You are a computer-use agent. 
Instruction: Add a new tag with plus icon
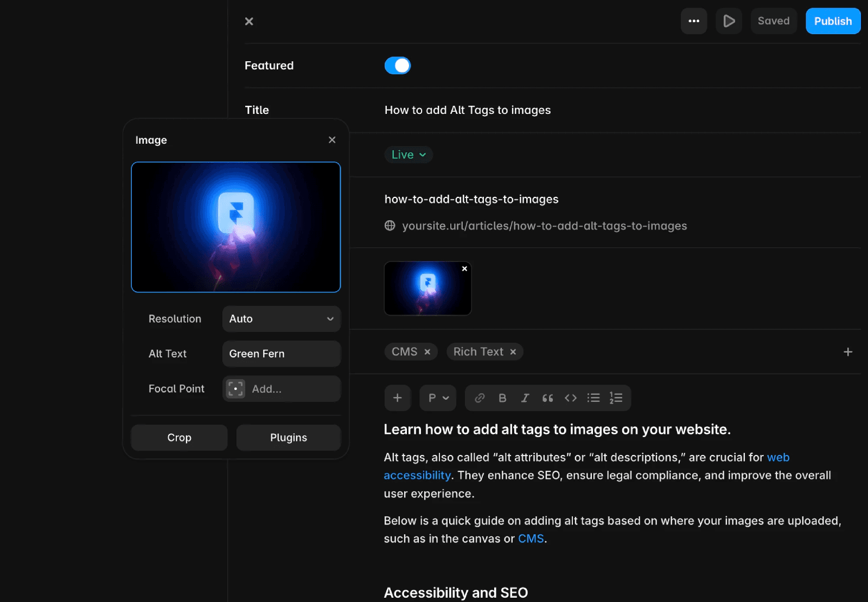click(848, 352)
